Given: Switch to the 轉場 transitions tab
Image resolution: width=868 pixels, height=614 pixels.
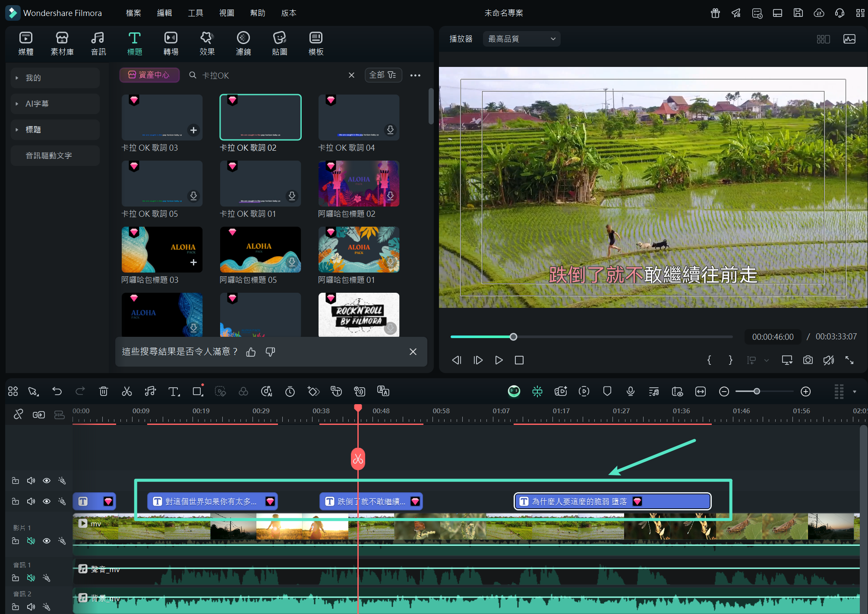Looking at the screenshot, I should [171, 44].
